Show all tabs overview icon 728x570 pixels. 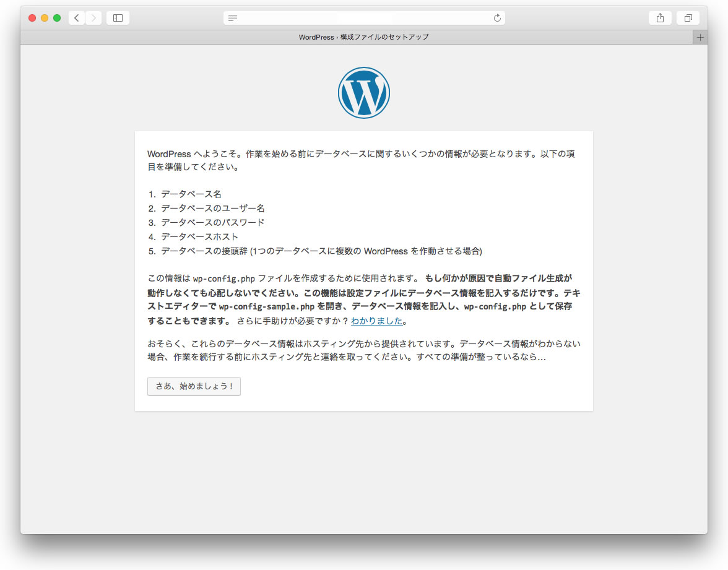pyautogui.click(x=688, y=18)
